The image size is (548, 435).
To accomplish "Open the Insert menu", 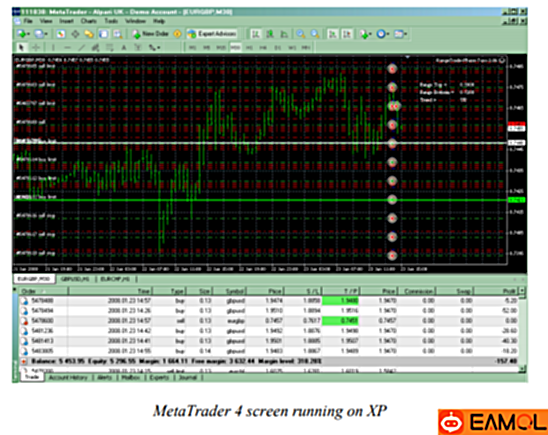I will [x=66, y=21].
